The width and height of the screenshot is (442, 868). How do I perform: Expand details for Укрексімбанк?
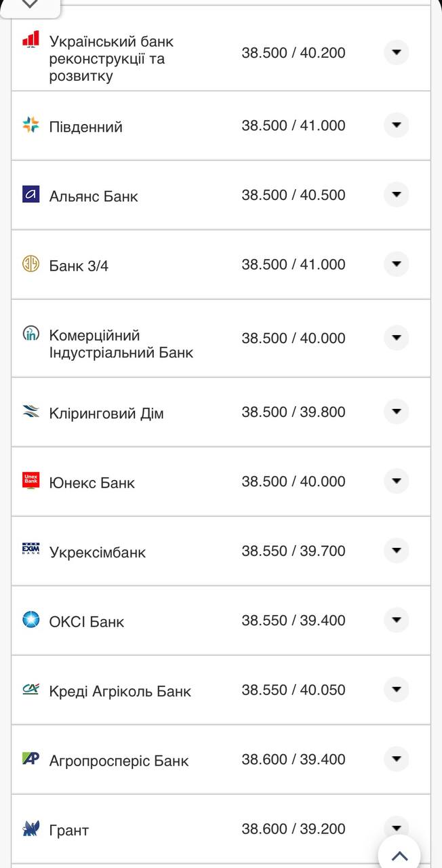tap(396, 551)
